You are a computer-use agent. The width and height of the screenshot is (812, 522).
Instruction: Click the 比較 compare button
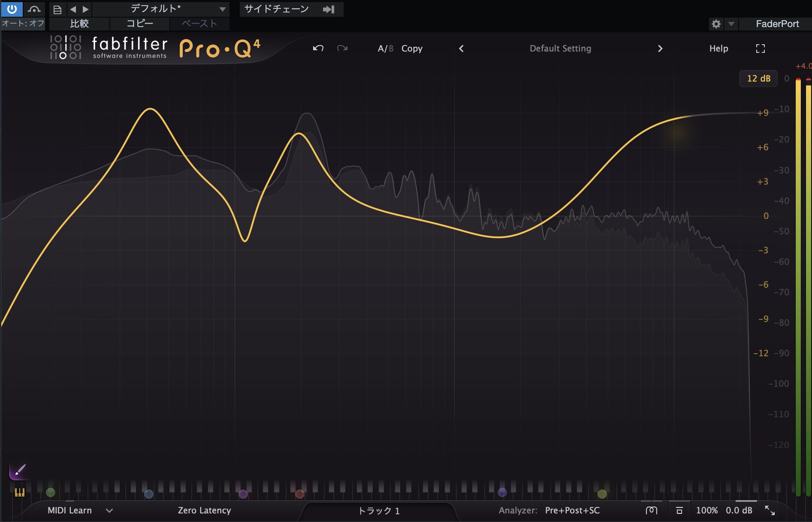click(79, 24)
